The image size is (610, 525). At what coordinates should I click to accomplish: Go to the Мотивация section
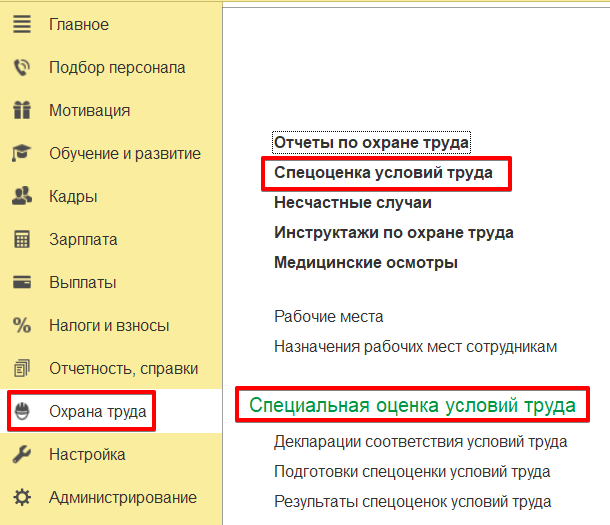(x=89, y=110)
